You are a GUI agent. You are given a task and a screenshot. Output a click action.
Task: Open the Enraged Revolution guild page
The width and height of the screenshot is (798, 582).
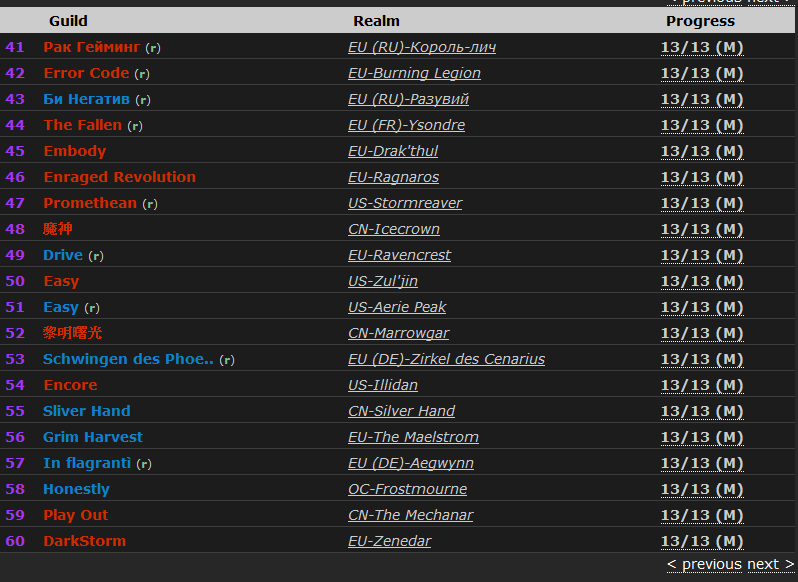[120, 177]
